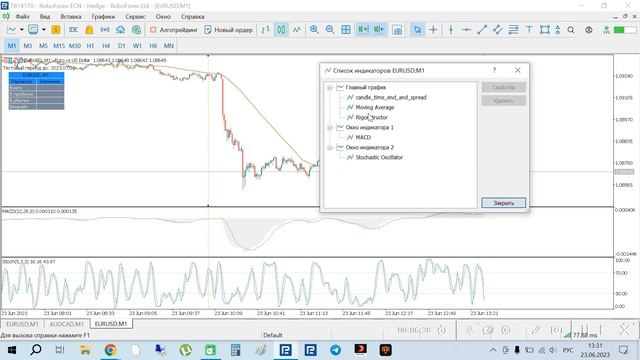This screenshot has height=360, width=640.
Task: Select the shapes rectangle tool
Action: pyautogui.click(x=544, y=30)
